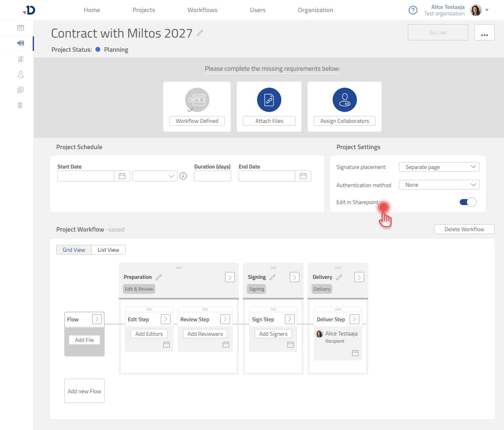This screenshot has width=504, height=430.
Task: Grab the Preparation stage drag handle
Action: [x=179, y=268]
